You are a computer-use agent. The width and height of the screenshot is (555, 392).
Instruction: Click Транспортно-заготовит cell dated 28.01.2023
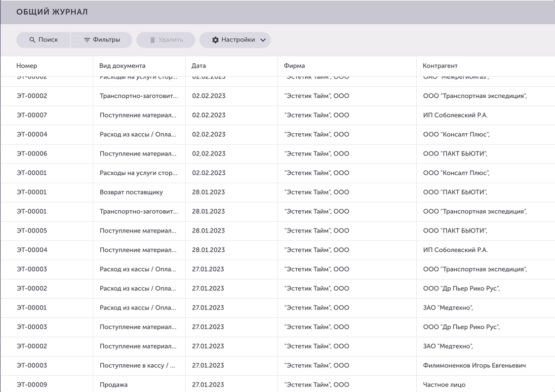139,212
